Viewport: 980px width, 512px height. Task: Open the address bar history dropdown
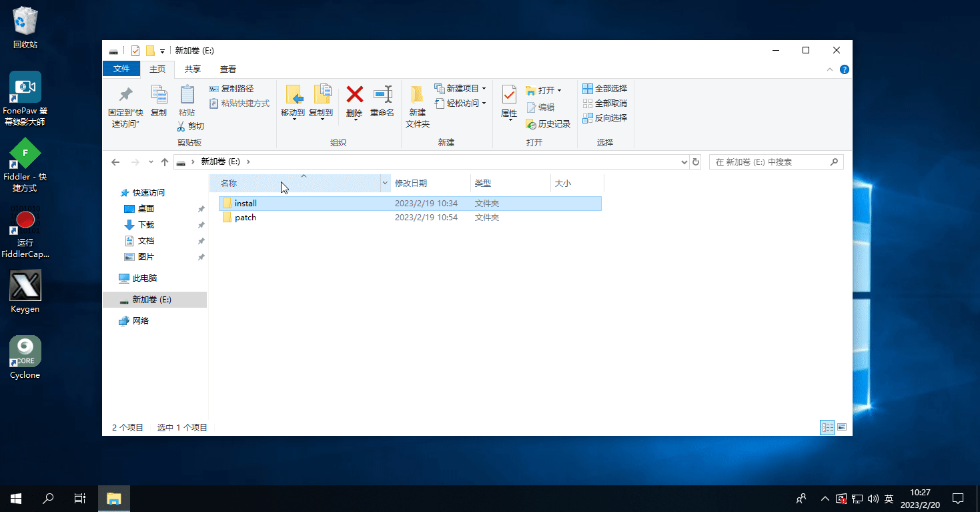coord(684,162)
